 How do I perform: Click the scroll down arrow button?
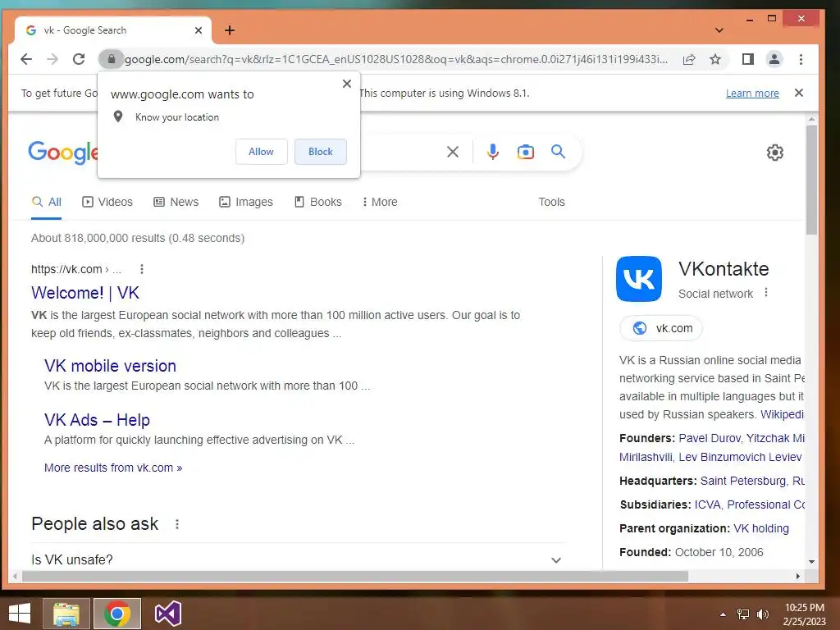pyautogui.click(x=811, y=561)
